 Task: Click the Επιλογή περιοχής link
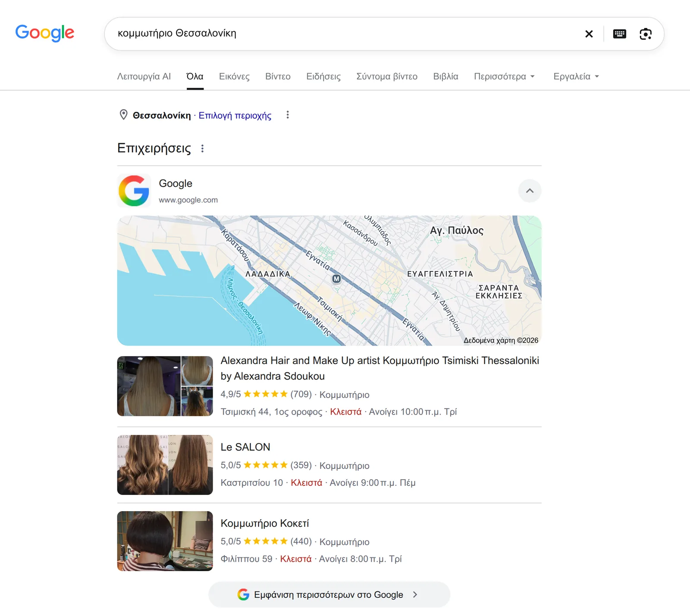pyautogui.click(x=235, y=116)
